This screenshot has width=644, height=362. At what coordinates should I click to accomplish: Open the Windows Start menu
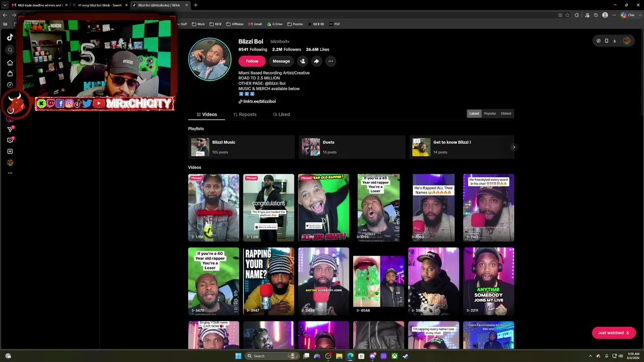pyautogui.click(x=238, y=356)
